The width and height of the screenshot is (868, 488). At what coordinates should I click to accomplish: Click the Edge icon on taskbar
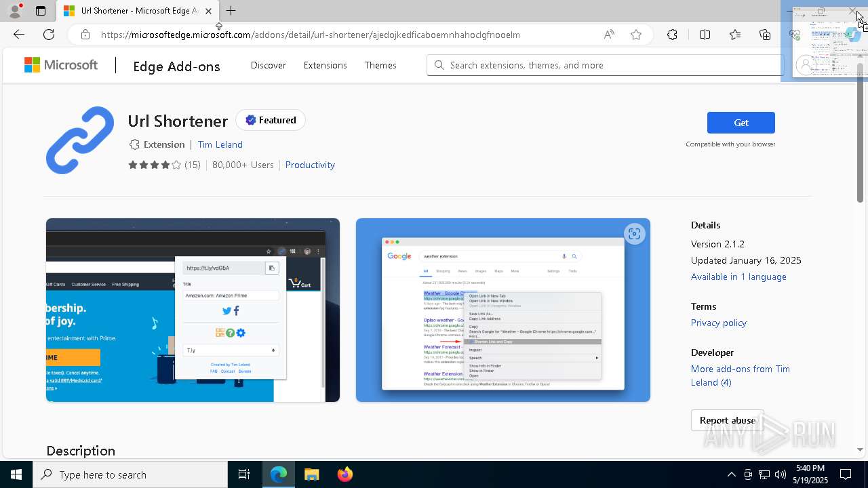click(x=279, y=474)
